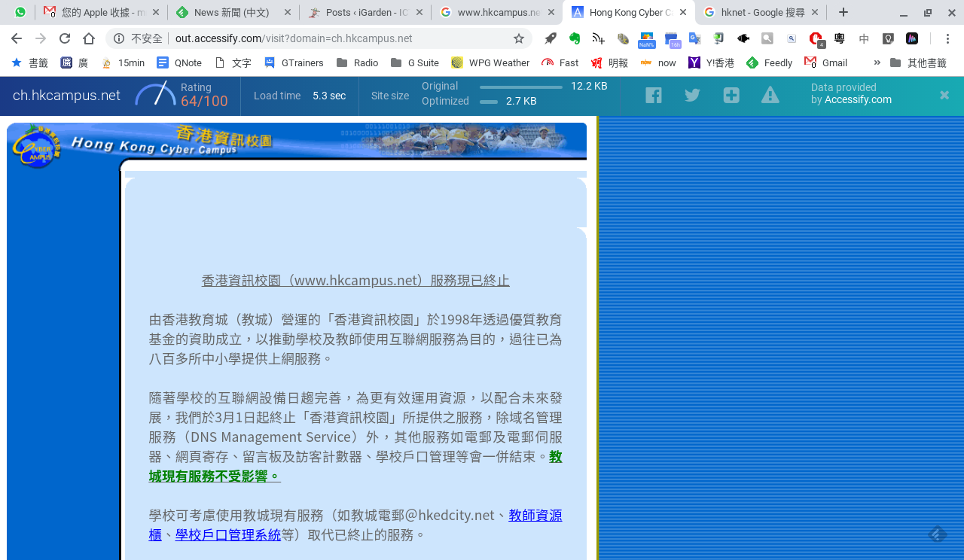Show more bookmarks with the chevron
Viewport: 964px width, 560px height.
pos(877,62)
